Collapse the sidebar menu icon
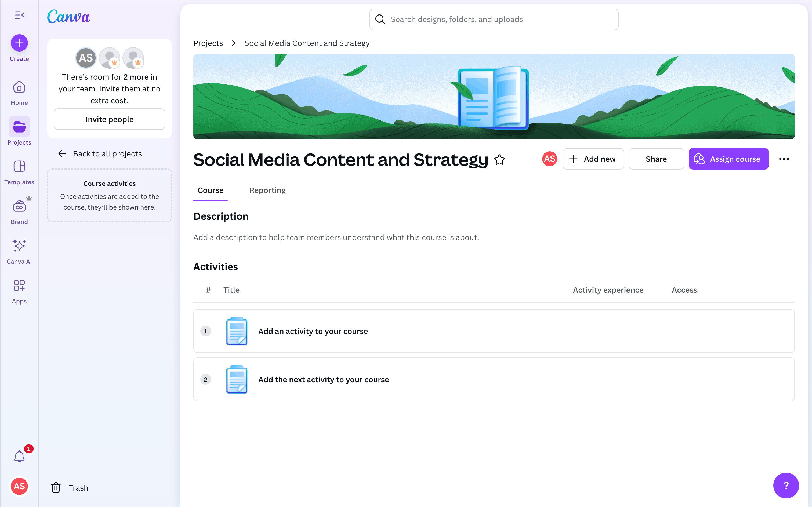Viewport: 812px width, 507px height. [x=19, y=15]
